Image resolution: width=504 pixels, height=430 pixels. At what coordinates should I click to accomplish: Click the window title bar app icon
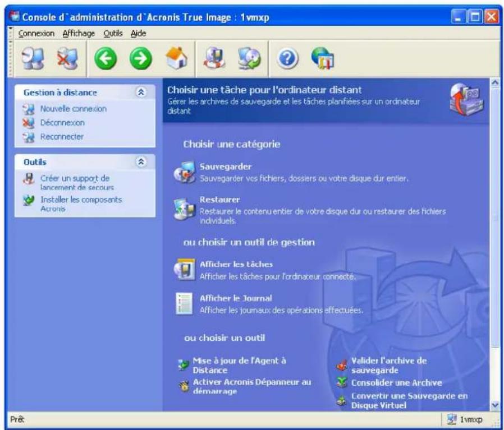(x=14, y=16)
